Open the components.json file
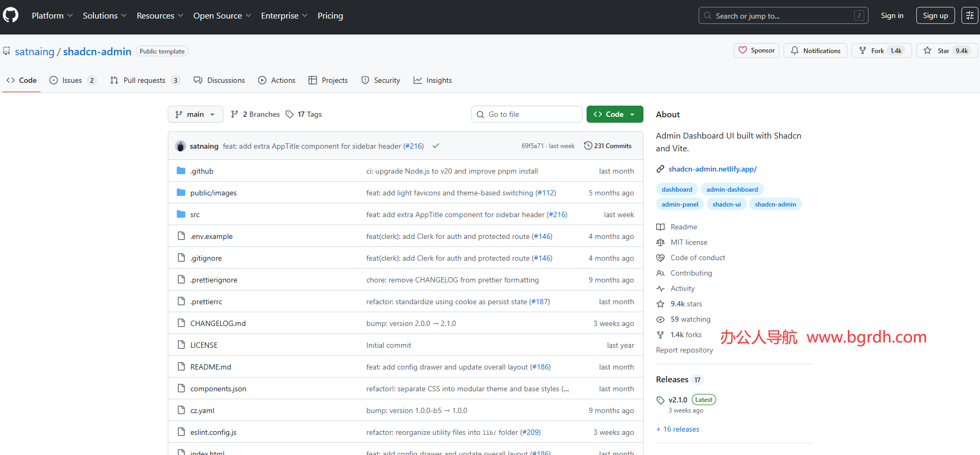The image size is (980, 455). pos(218,389)
